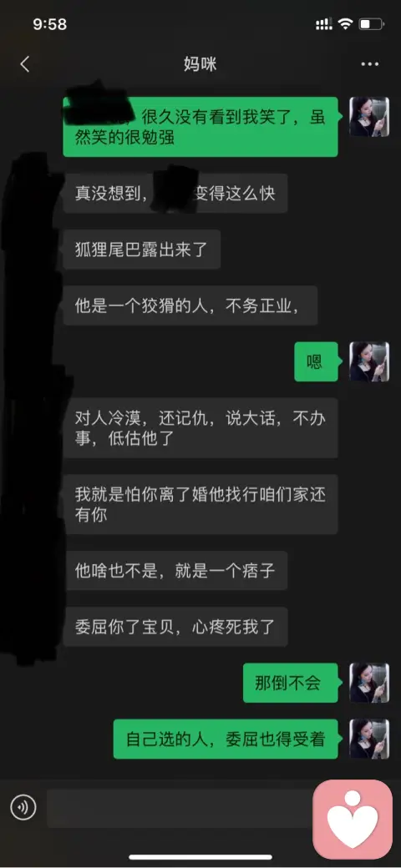
Task: Select the 委屈你了宝贝 message bubble
Action: tap(175, 627)
